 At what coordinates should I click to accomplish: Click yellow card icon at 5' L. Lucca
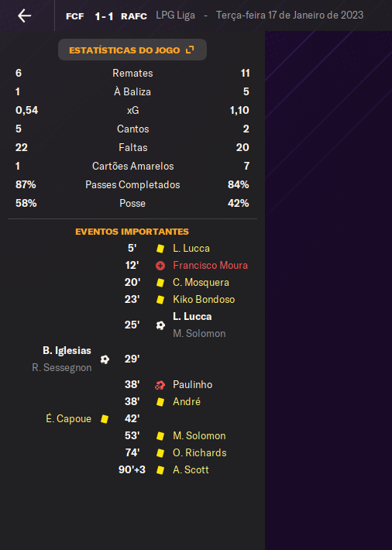point(160,249)
